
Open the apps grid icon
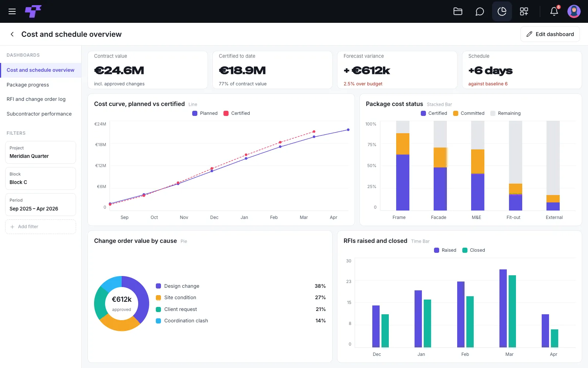524,11
